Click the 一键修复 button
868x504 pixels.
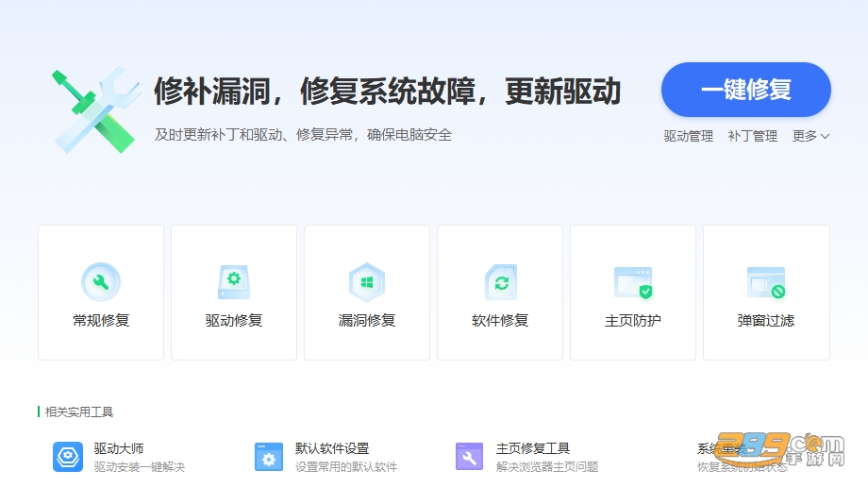click(x=745, y=90)
